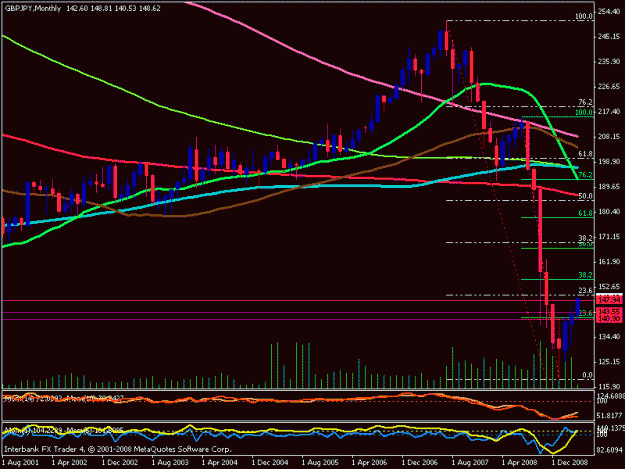625x469 pixels.
Task: Click the 254.40 price axis label
Action: click(609, 12)
